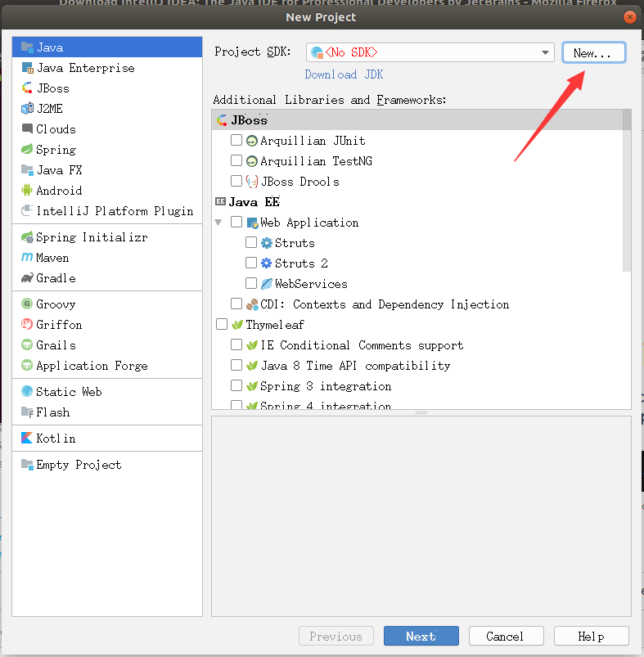The height and width of the screenshot is (657, 644).
Task: Pick the J2ME project icon
Action: [27, 109]
